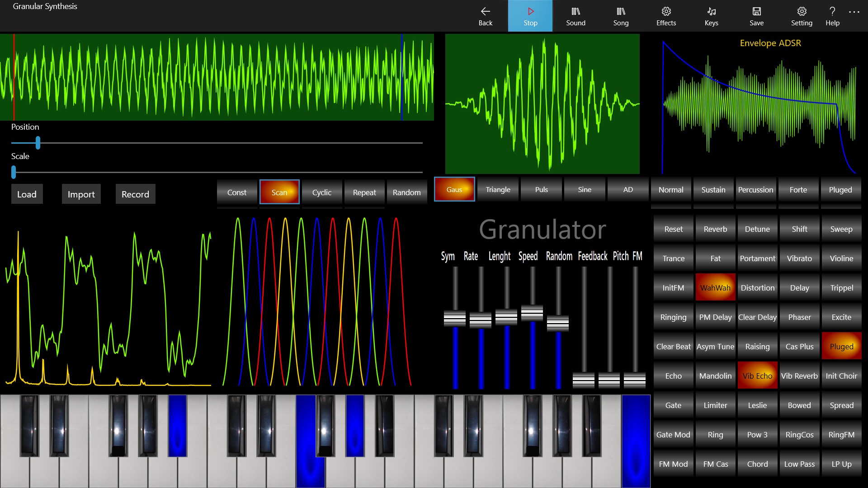Click the Save disk icon

[756, 12]
